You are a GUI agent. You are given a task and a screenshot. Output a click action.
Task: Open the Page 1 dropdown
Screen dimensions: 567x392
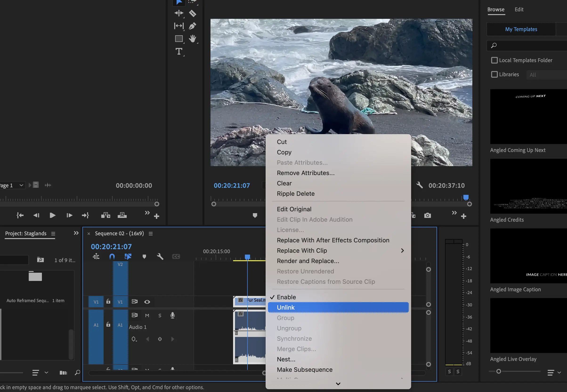[21, 185]
